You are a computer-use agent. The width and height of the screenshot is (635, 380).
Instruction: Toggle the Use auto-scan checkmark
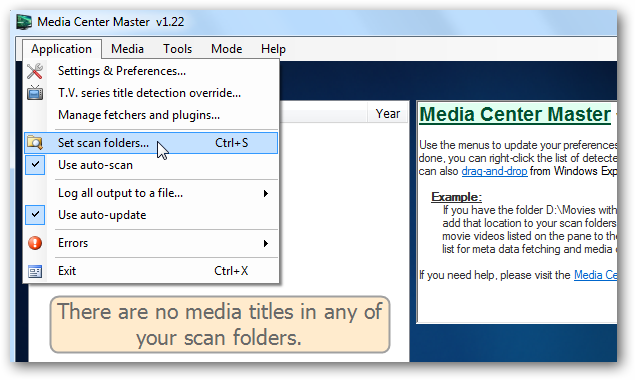pos(35,165)
